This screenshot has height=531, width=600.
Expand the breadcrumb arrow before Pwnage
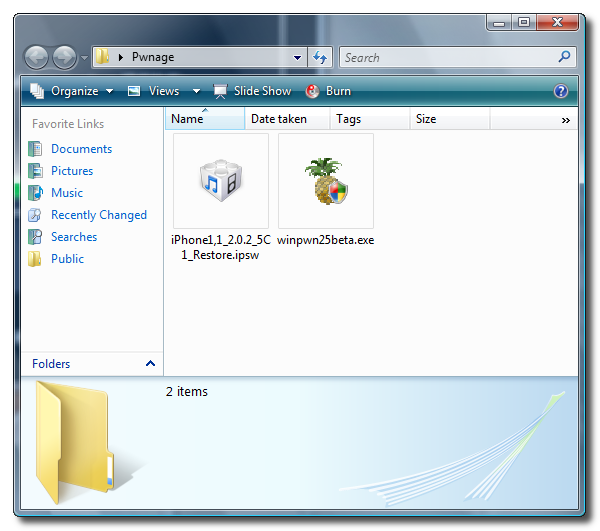pos(121,57)
